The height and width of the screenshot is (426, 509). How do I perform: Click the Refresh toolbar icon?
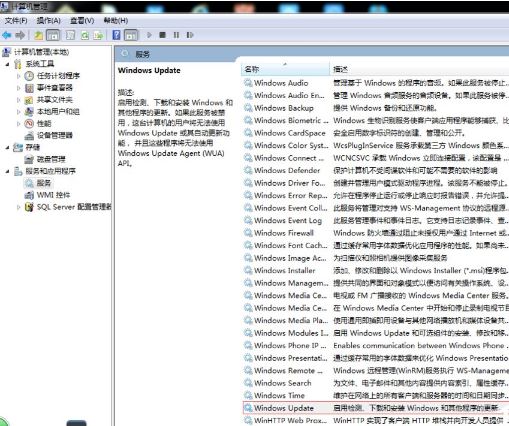84,35
